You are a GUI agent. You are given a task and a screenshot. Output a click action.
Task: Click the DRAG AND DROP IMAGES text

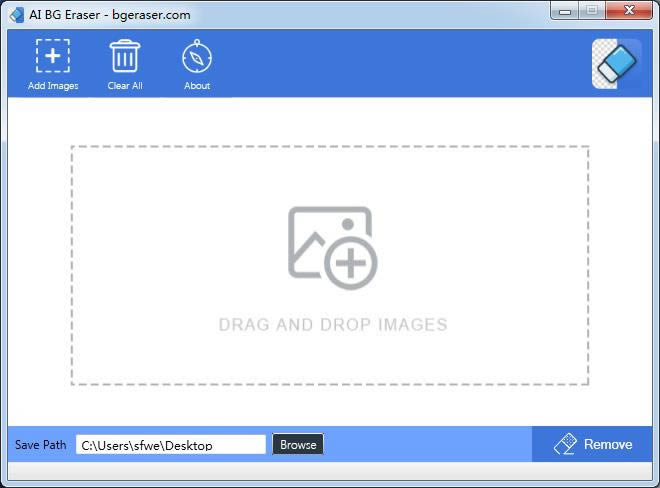tap(333, 325)
